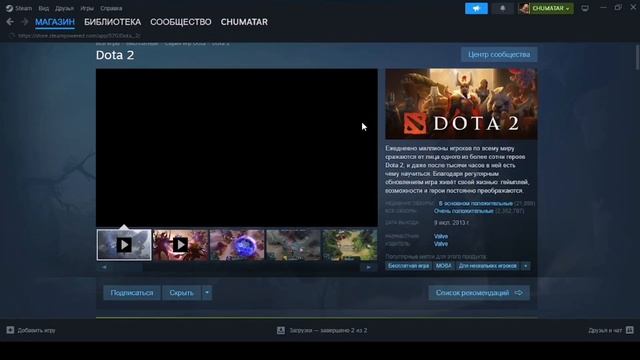Image resolution: width=640 pixels, height=360 pixels.
Task: Click the Big Picture monitor icon
Action: [585, 8]
